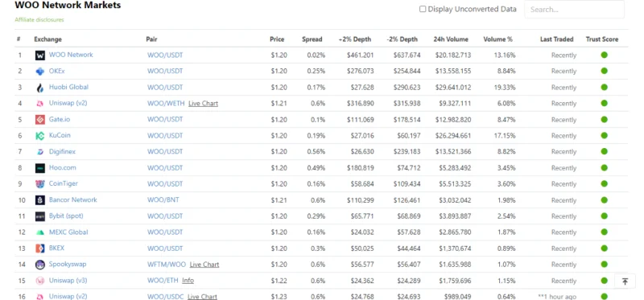Screen dimensions: 644x300
Task: Open the Spookyswap exchange link
Action: pyautogui.click(x=68, y=265)
